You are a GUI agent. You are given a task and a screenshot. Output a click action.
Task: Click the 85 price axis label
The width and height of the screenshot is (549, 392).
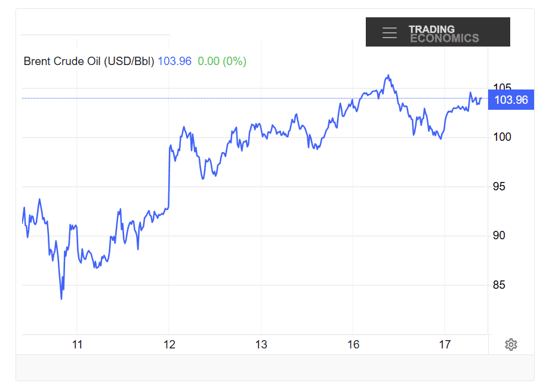(499, 285)
